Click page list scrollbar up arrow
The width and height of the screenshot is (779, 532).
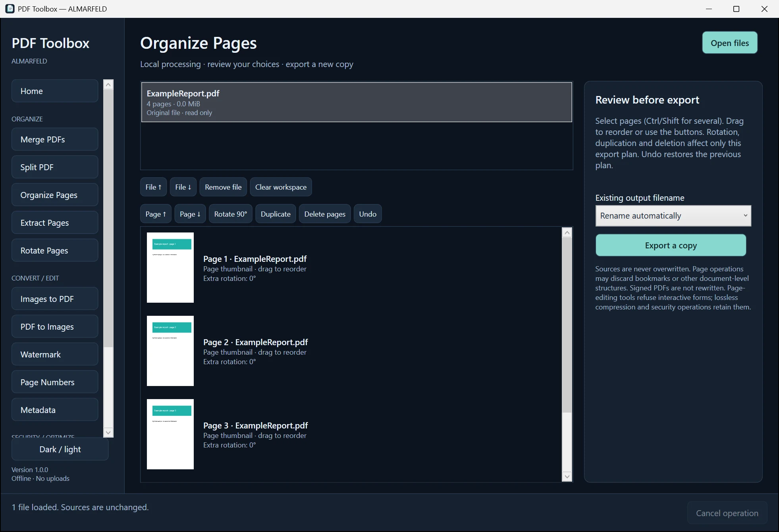(x=567, y=232)
